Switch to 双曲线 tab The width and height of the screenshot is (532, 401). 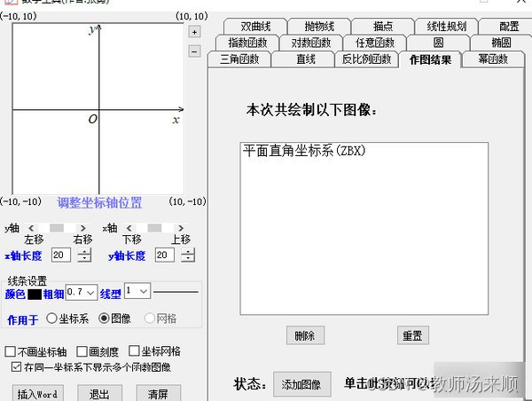tap(255, 26)
